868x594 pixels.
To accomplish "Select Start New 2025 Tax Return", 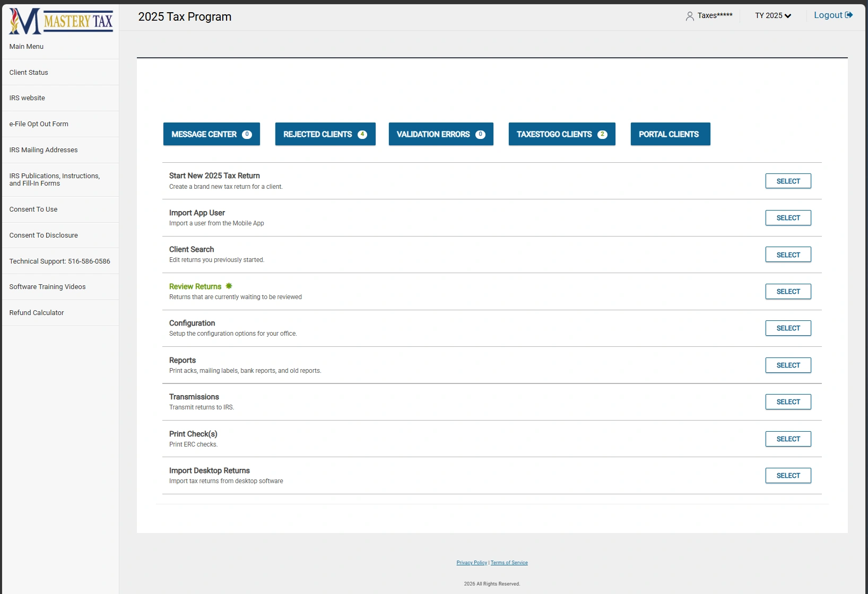I will click(x=788, y=181).
